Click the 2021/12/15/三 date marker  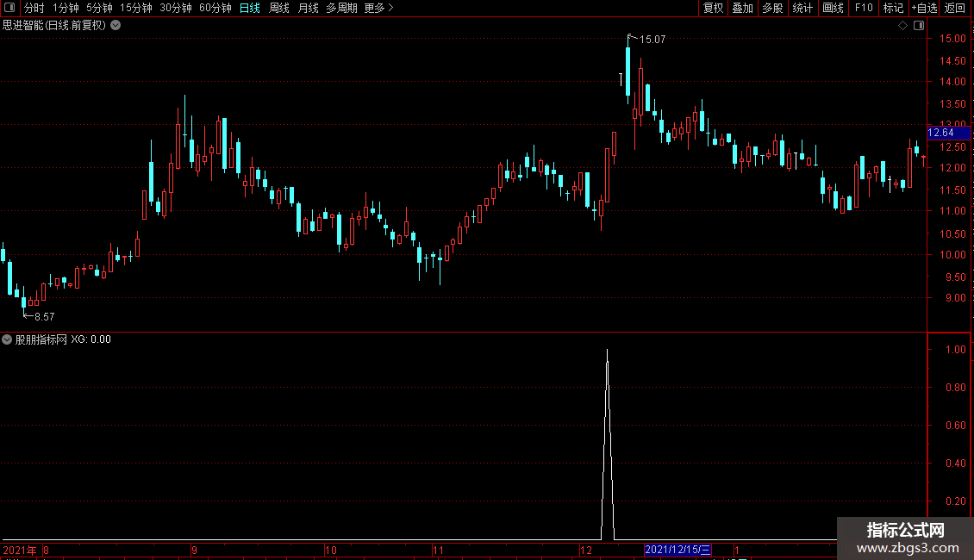[x=677, y=550]
